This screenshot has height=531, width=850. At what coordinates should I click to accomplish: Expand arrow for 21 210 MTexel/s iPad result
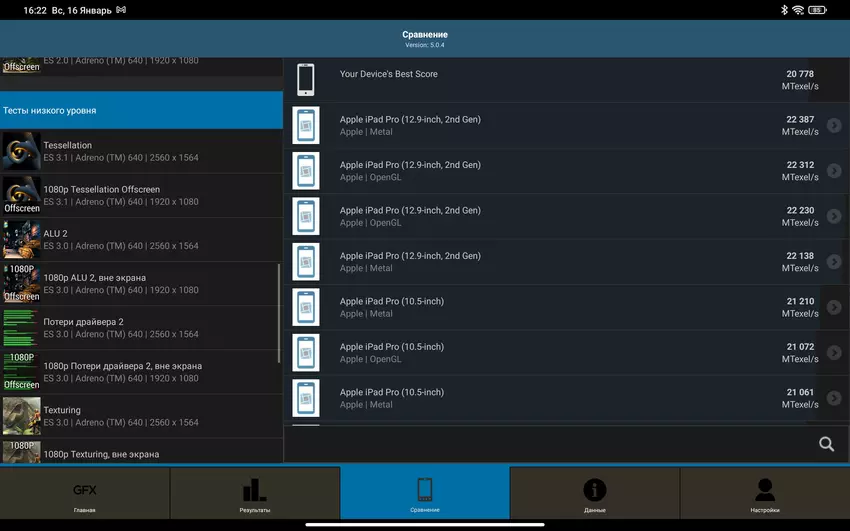coord(834,307)
